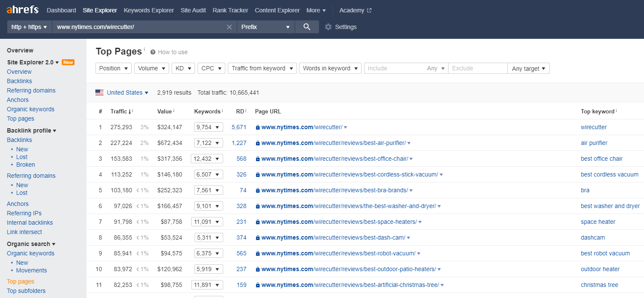
Task: Open the http + https protocol dropdown
Action: [29, 27]
